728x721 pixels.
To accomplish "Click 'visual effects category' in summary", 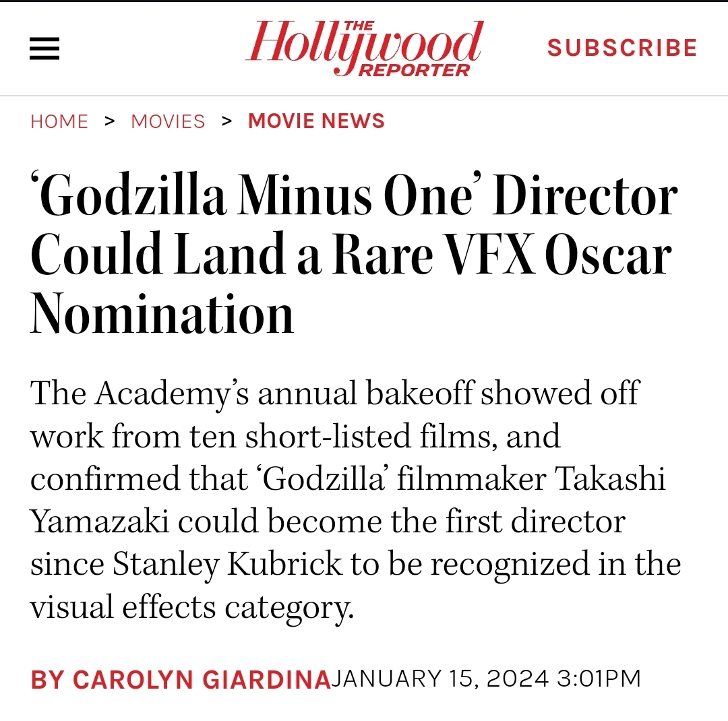I will 191,606.
